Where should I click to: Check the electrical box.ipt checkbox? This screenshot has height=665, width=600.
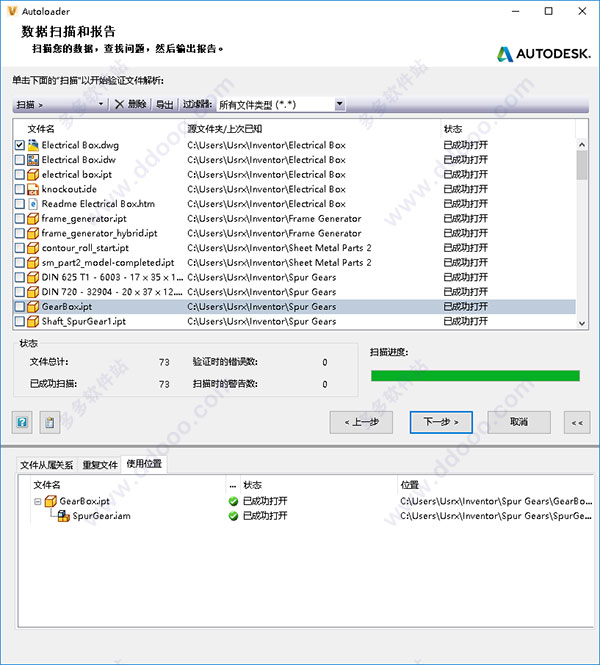point(20,175)
